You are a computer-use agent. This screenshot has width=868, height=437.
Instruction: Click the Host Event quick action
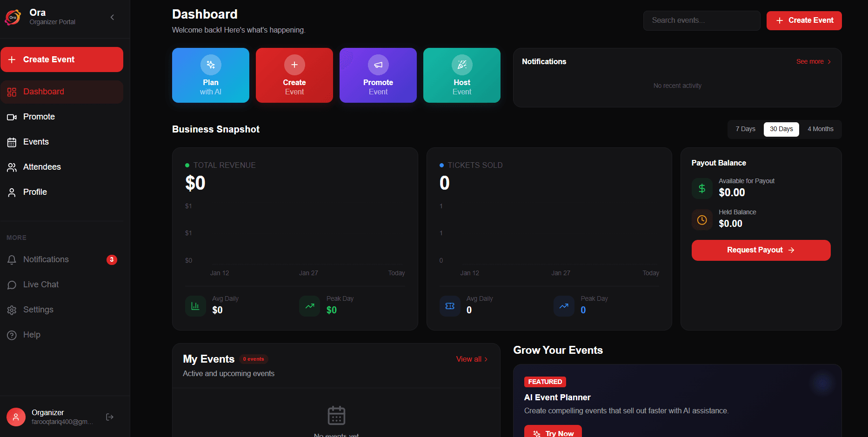tap(461, 75)
